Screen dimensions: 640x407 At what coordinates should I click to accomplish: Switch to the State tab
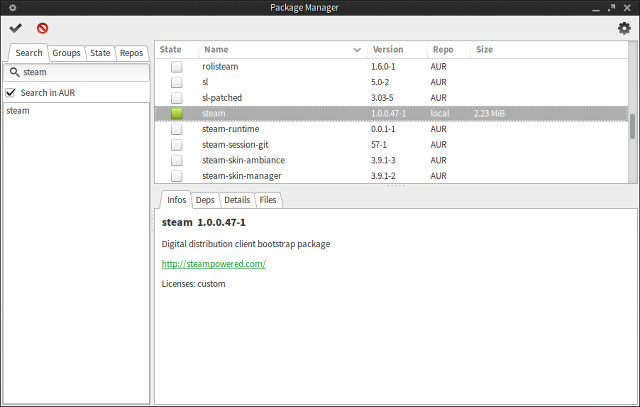100,53
